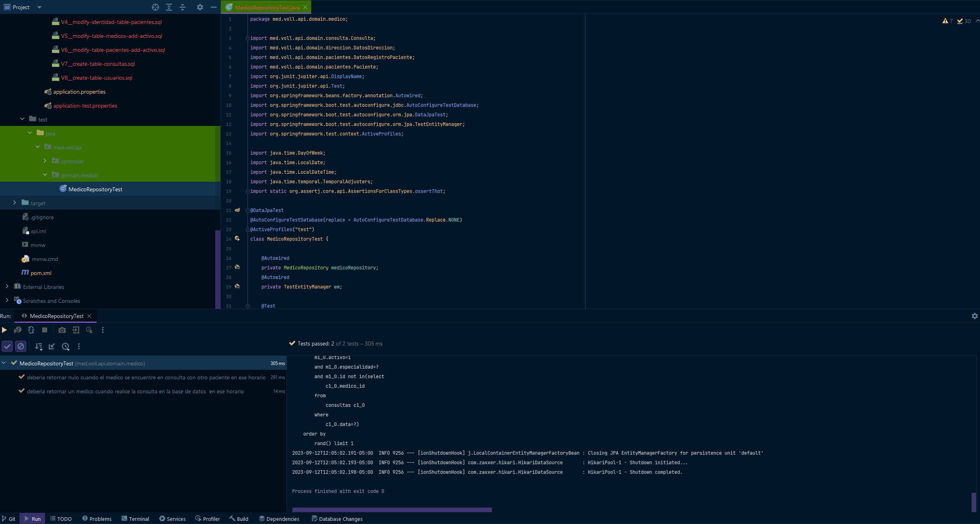Click the Sort tests icon
This screenshot has width=980, height=524.
39,346
